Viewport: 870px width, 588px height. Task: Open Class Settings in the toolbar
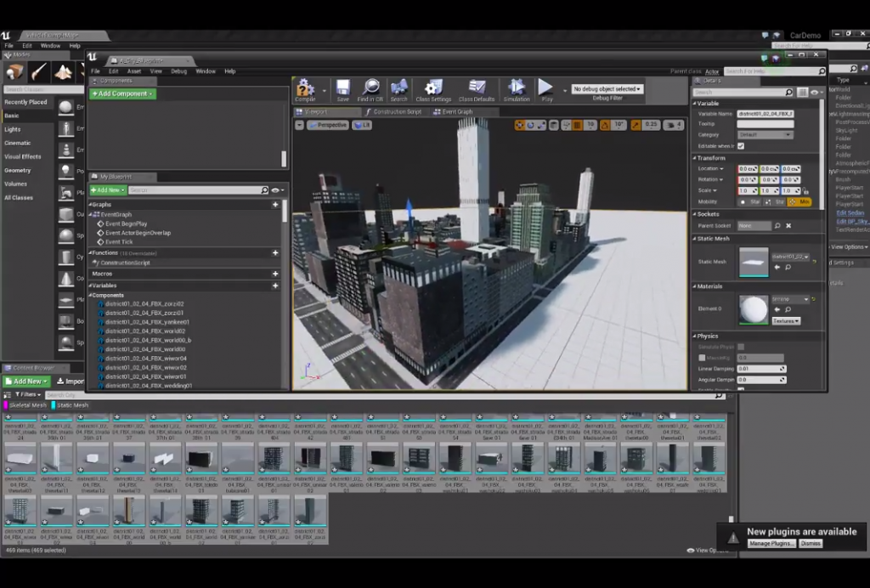click(x=433, y=89)
